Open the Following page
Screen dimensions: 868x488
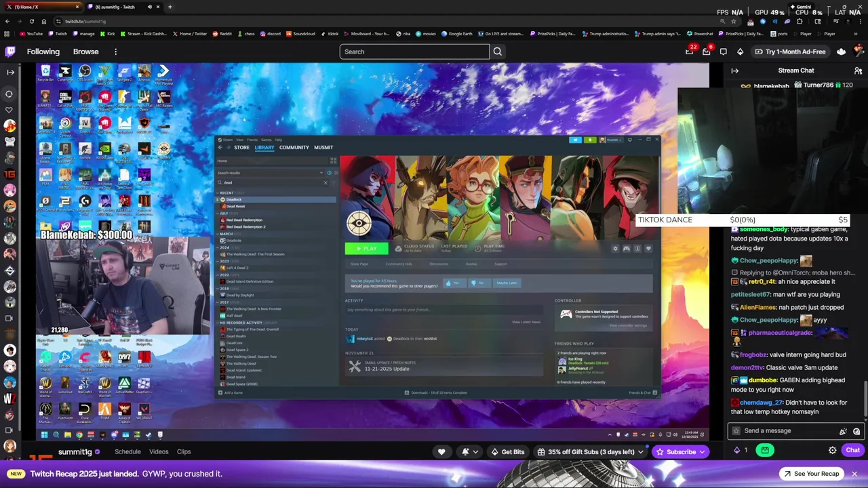pyautogui.click(x=43, y=52)
